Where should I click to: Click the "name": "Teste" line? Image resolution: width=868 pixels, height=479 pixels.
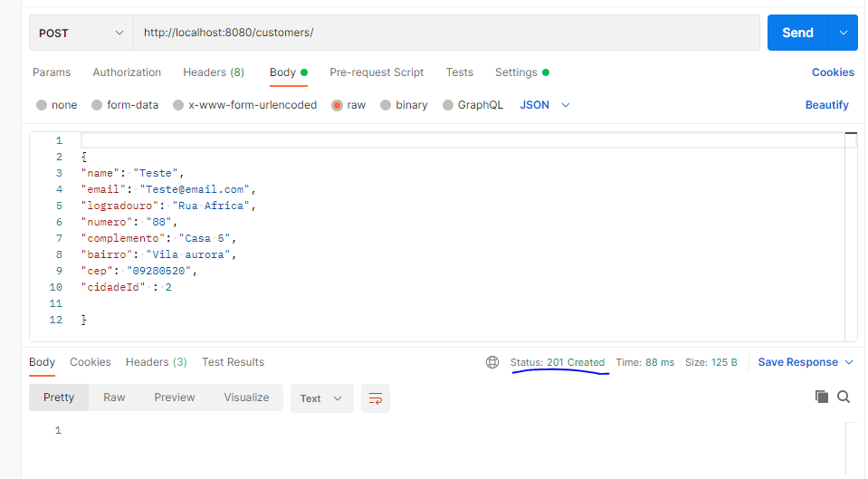[x=132, y=173]
